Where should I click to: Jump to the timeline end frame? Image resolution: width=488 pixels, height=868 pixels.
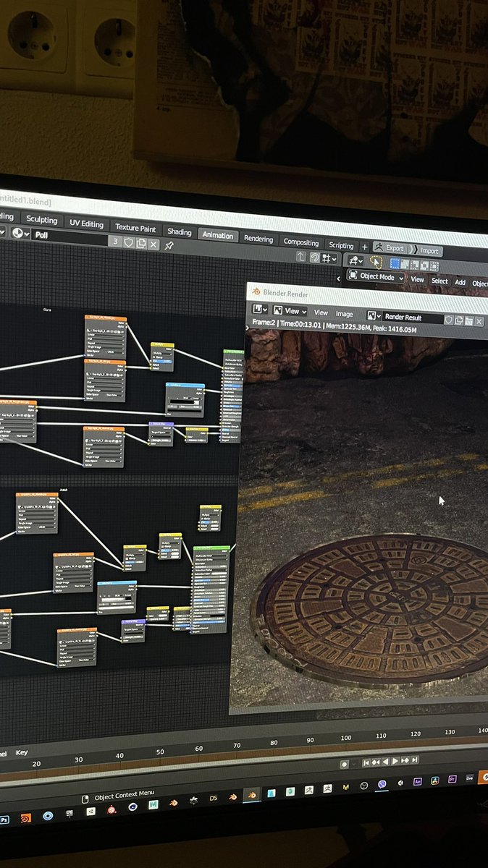click(x=415, y=759)
